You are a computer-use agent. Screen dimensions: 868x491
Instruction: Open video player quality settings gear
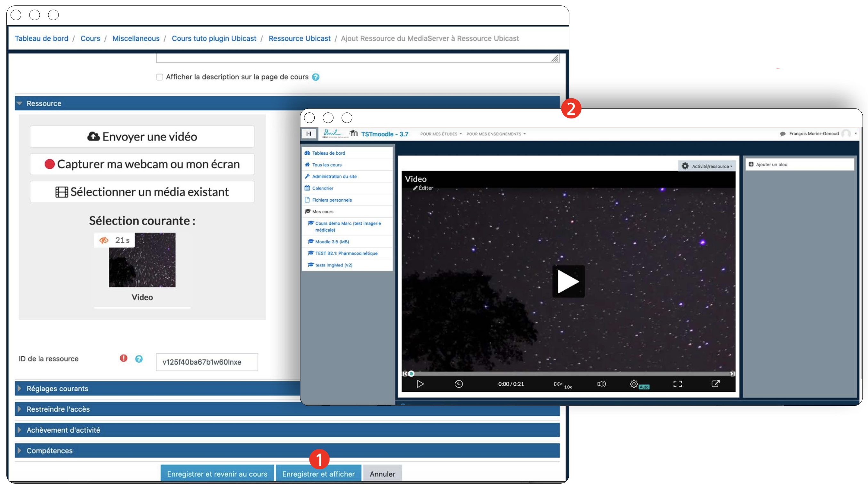[x=633, y=384]
